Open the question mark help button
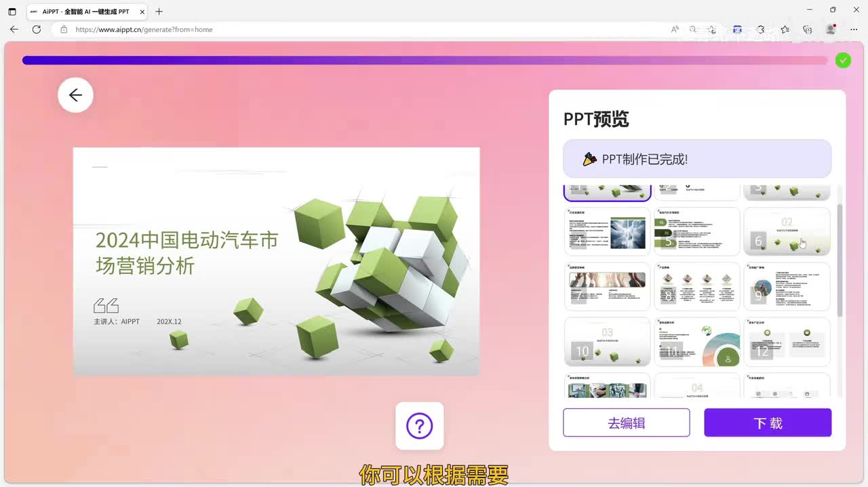The width and height of the screenshot is (868, 487). [x=419, y=426]
